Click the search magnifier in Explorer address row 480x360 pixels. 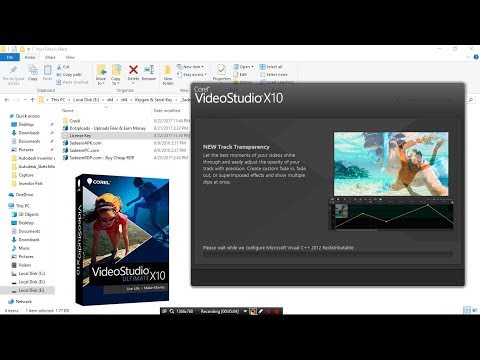tap(471, 100)
